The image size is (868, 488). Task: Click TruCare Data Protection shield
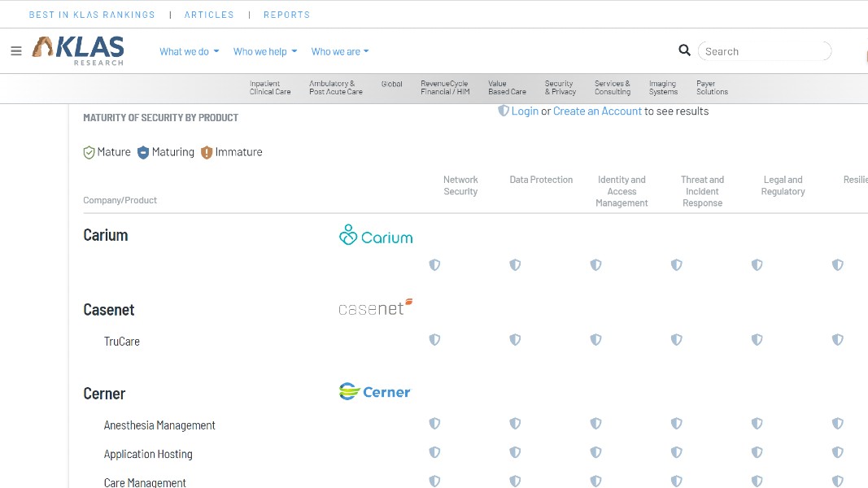click(x=516, y=340)
